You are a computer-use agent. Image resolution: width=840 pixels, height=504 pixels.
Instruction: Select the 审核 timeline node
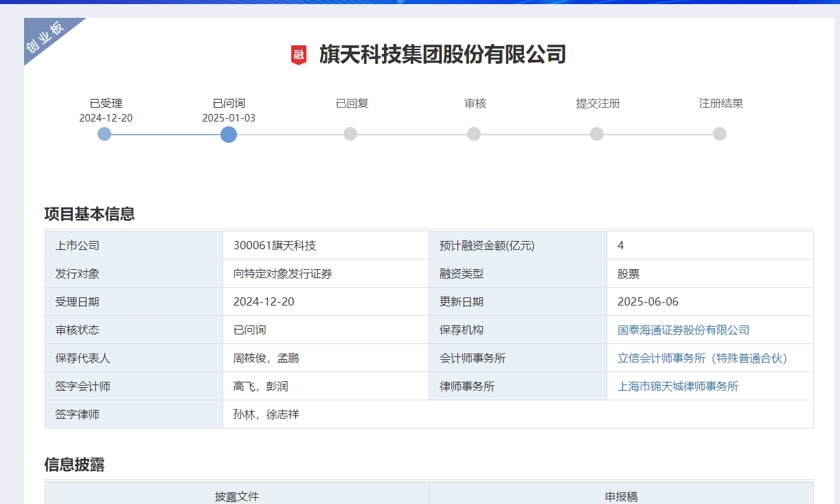[474, 134]
